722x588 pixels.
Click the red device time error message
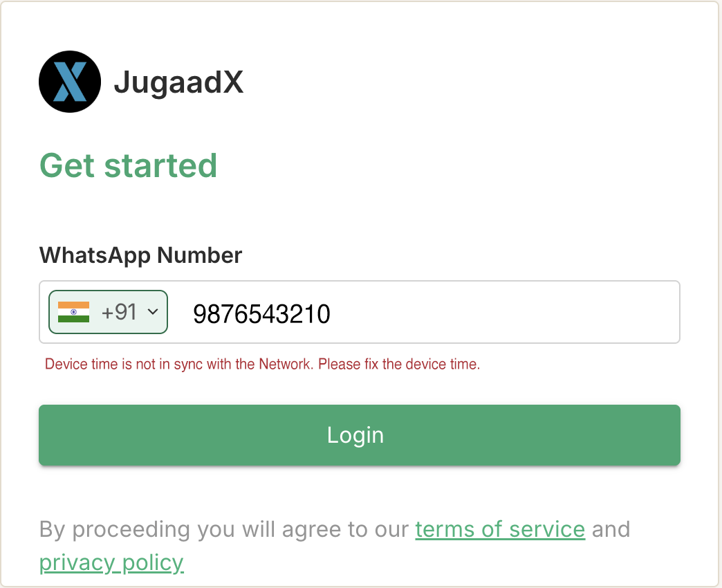[x=262, y=364]
